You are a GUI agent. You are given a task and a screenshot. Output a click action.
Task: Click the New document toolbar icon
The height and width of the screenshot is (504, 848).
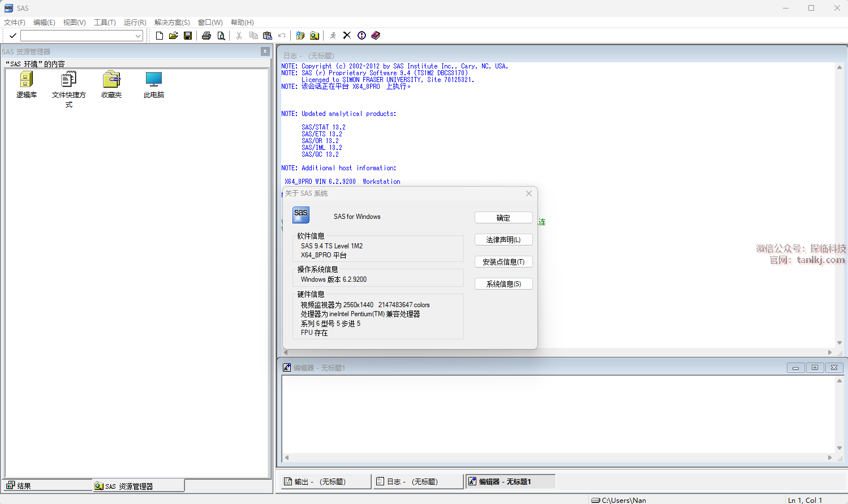[160, 36]
